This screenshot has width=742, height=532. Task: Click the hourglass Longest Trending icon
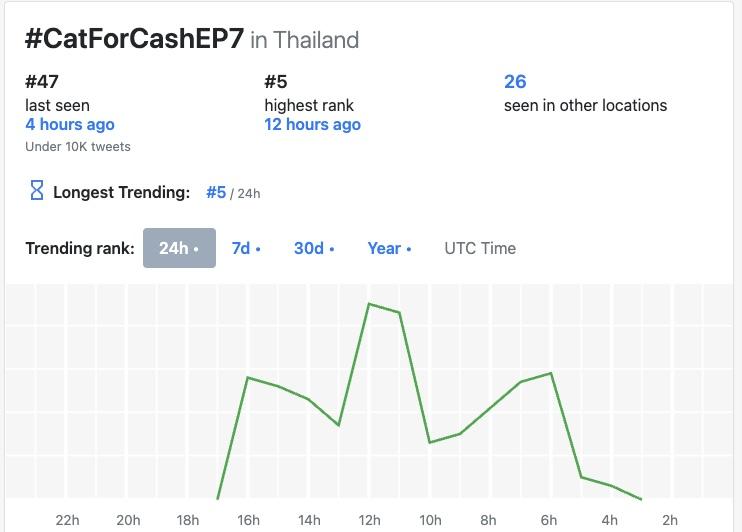pyautogui.click(x=37, y=191)
